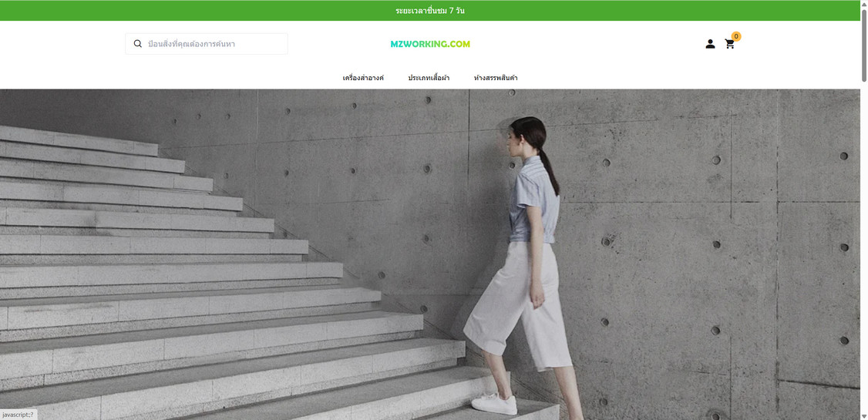
Task: Click the hero image of woman on stairs
Action: pyautogui.click(x=430, y=254)
